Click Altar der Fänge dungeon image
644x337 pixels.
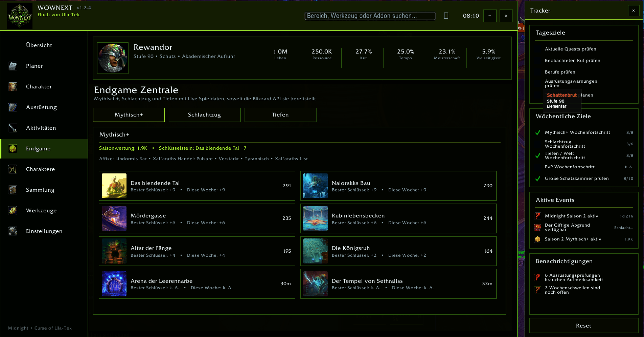114,251
